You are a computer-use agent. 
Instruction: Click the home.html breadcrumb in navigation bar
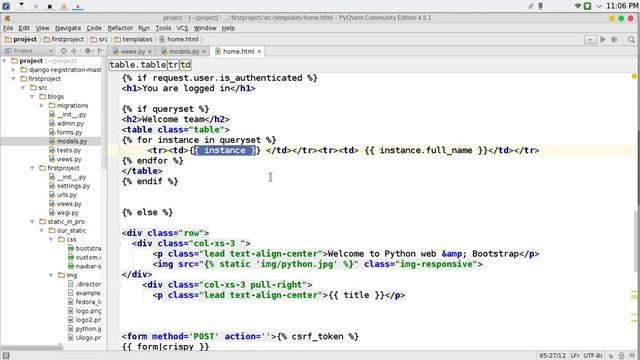point(179,40)
